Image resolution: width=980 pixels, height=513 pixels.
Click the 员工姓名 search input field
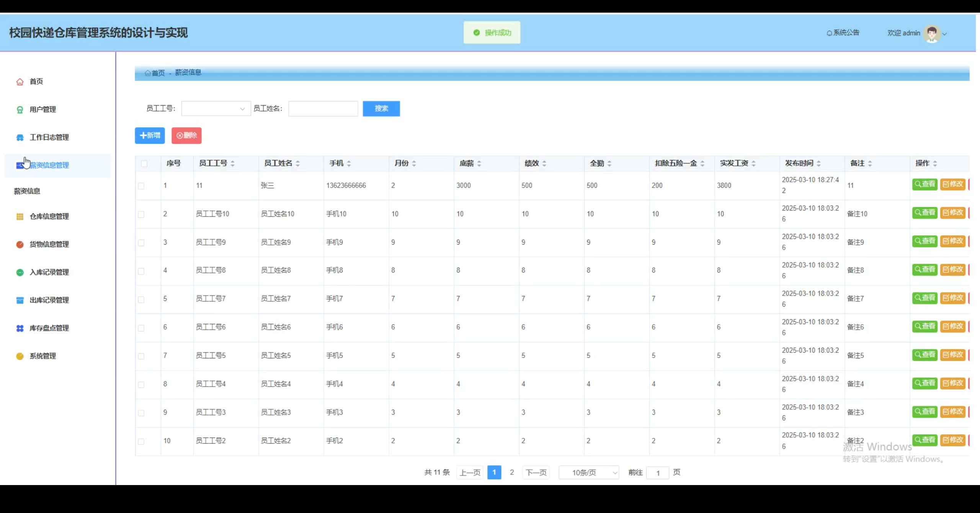click(323, 109)
